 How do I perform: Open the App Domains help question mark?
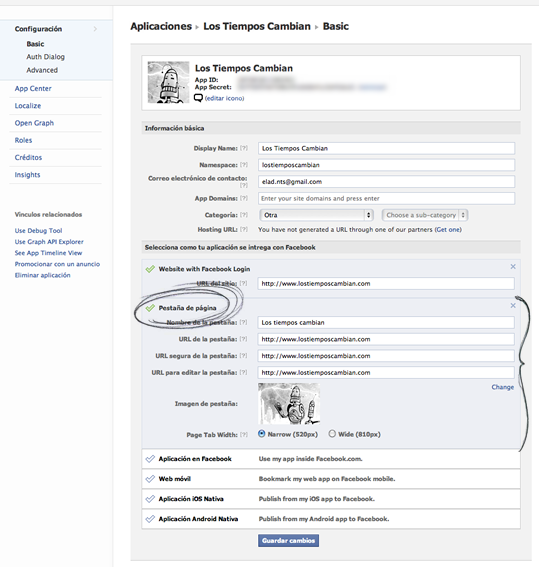[244, 198]
